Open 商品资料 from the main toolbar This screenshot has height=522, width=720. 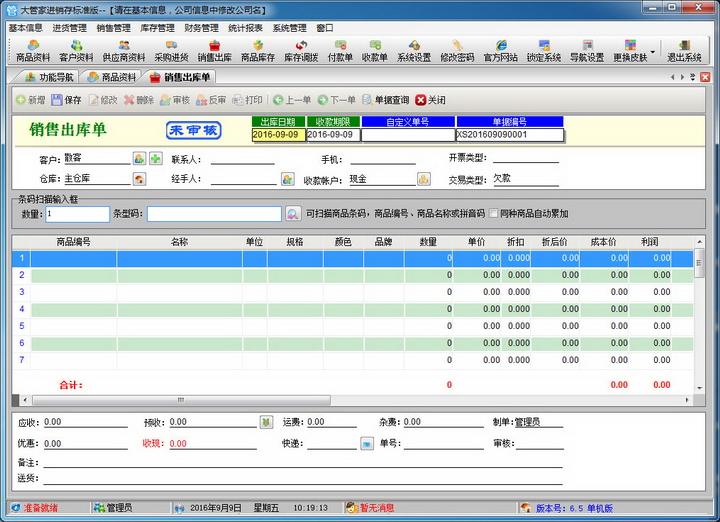pos(33,51)
